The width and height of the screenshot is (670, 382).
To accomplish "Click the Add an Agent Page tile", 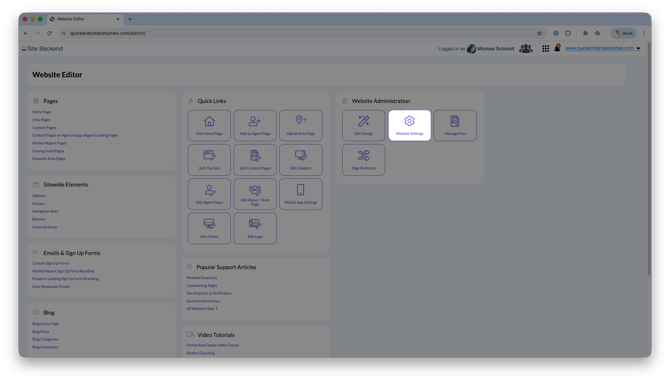I will point(255,125).
